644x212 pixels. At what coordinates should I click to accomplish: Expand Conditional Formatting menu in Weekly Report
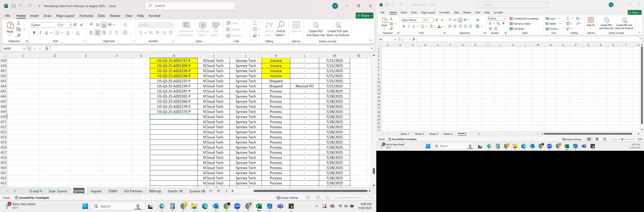click(x=525, y=18)
